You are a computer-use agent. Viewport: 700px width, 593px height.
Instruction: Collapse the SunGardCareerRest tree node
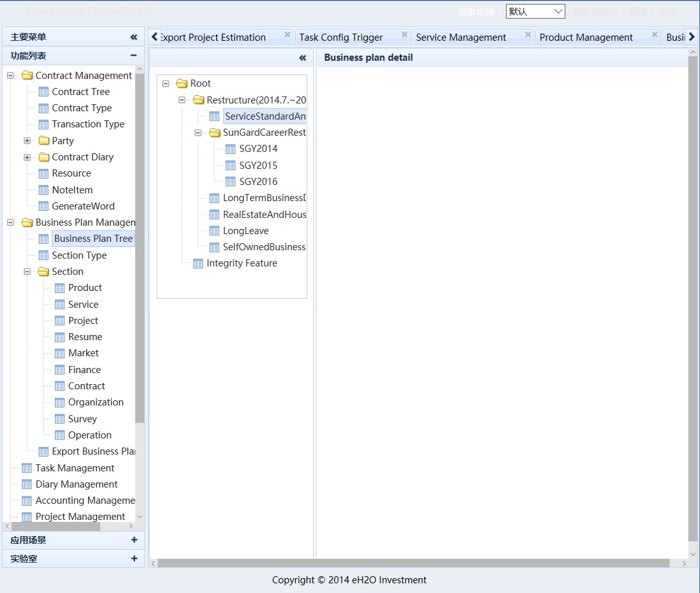click(x=198, y=133)
